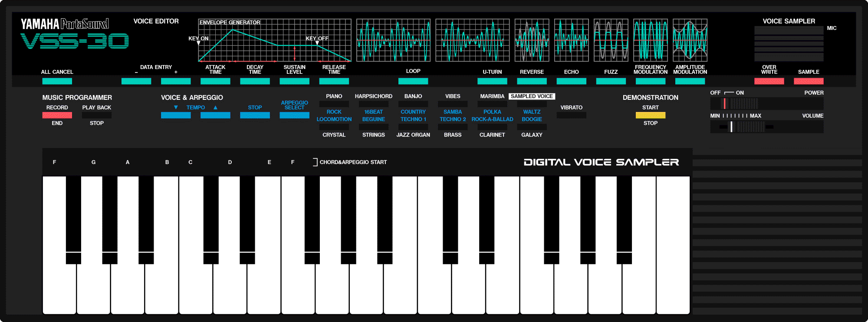Increase tempo with the up arrow button

[215, 115]
